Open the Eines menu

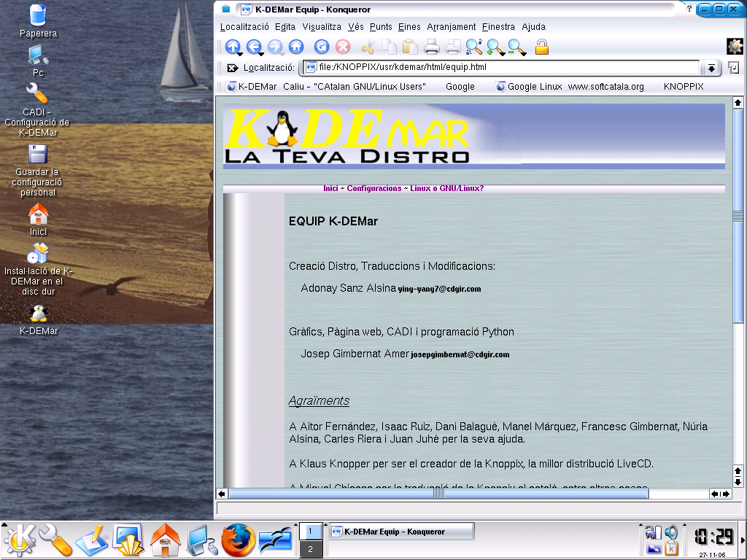point(409,27)
